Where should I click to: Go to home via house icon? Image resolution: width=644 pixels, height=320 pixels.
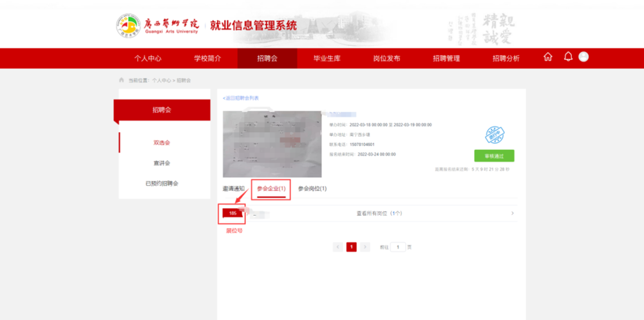point(548,57)
